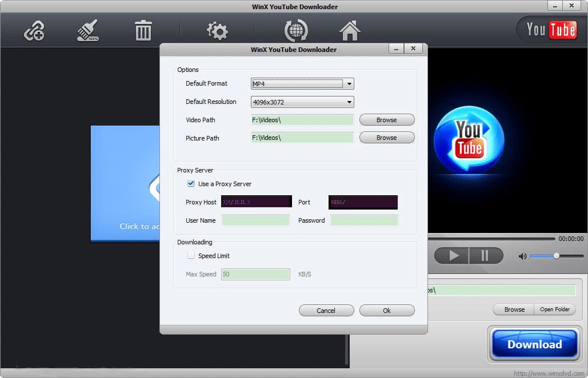This screenshot has width=588, height=378.
Task: Click the Home house icon
Action: [x=350, y=31]
